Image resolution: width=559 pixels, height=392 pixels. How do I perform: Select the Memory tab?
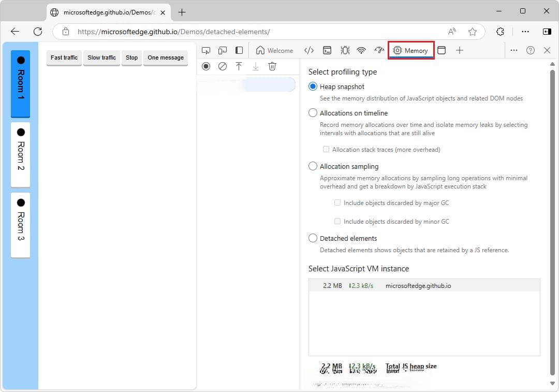(x=410, y=50)
